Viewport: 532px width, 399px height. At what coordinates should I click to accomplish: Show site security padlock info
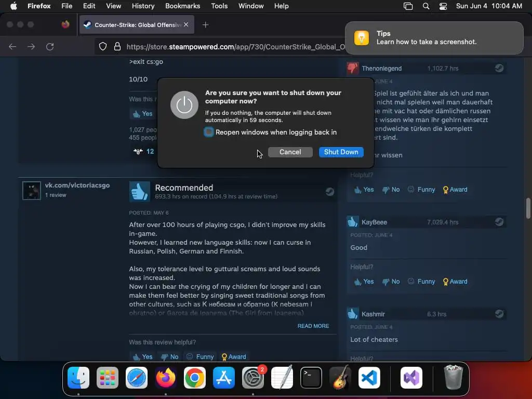pos(117,46)
